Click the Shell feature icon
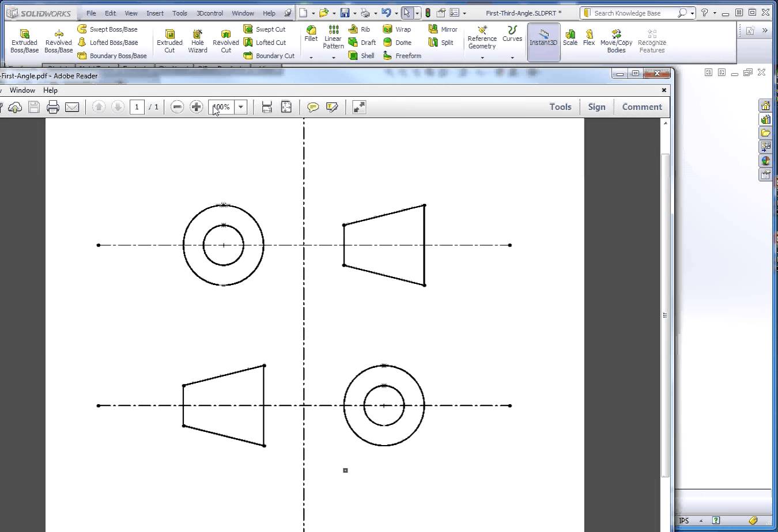The height and width of the screenshot is (532, 778). (361, 56)
